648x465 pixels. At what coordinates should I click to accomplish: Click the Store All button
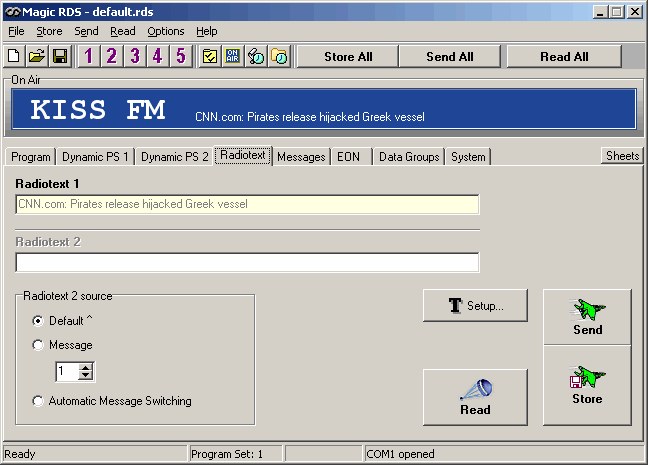click(x=348, y=57)
